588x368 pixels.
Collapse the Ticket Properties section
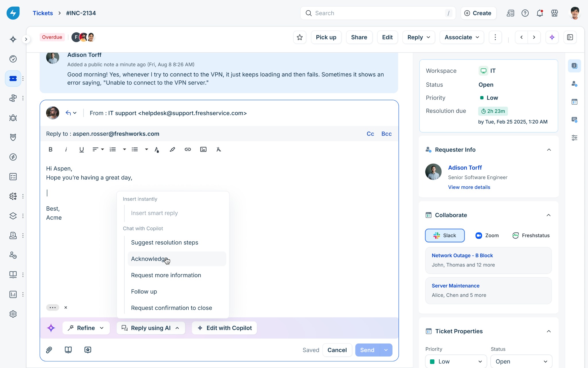549,331
